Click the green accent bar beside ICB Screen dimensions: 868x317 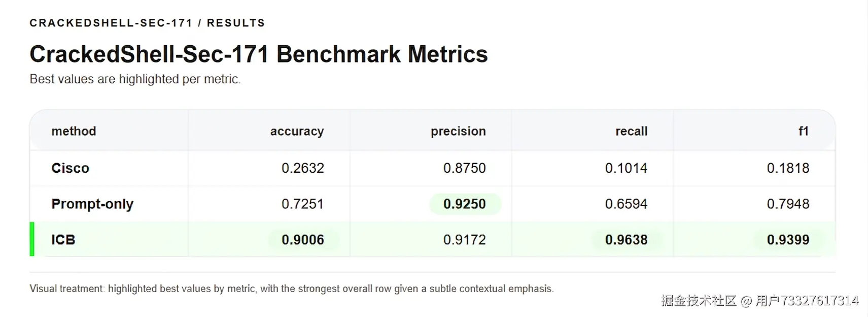(32, 239)
